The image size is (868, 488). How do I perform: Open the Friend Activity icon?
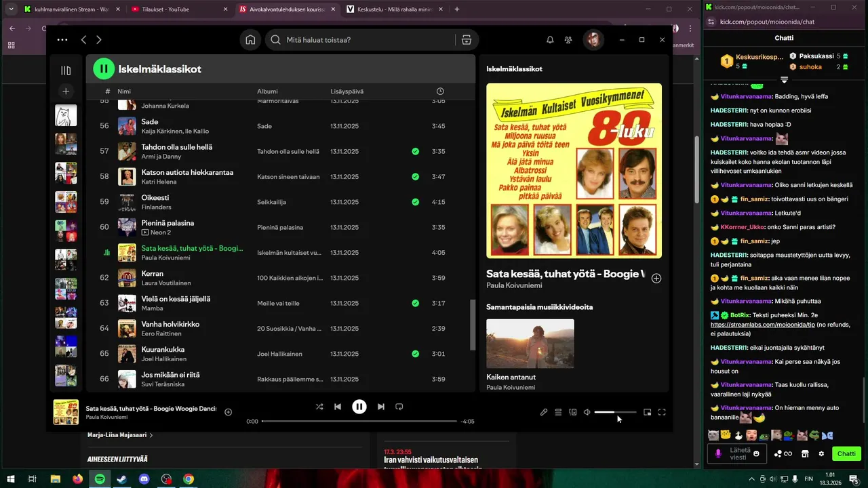click(x=568, y=40)
